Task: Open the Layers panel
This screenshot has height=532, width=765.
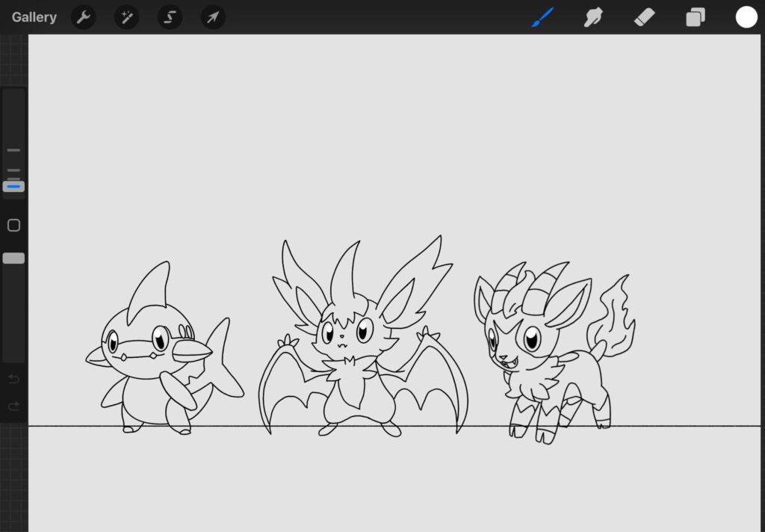Action: tap(696, 18)
